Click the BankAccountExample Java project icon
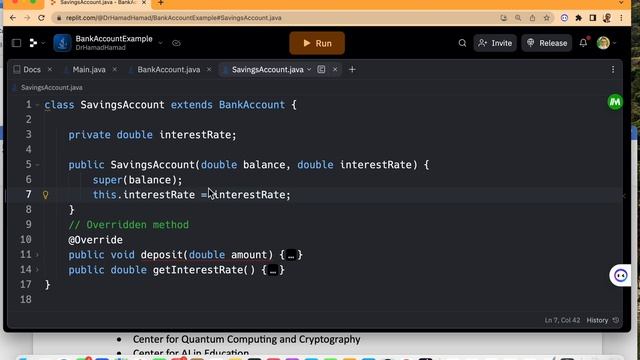 [62, 43]
